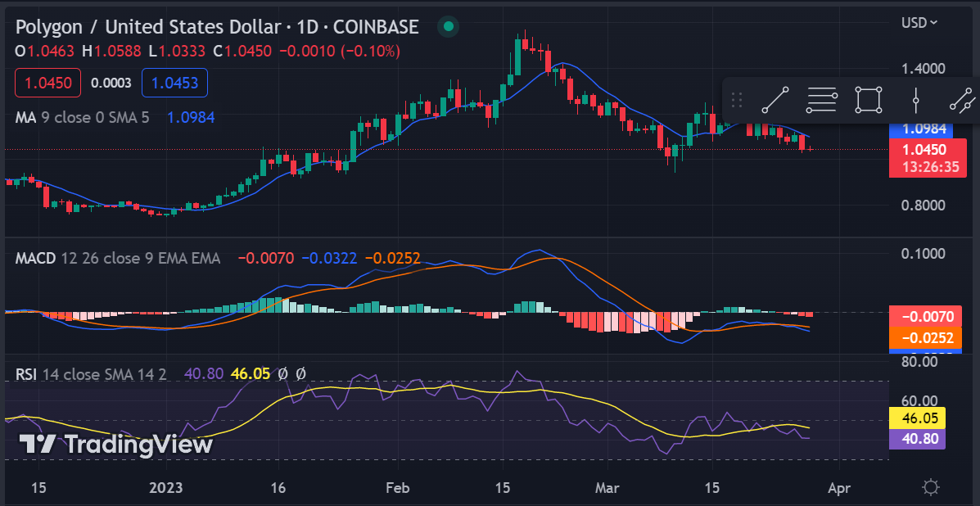This screenshot has width=980, height=506.
Task: Open chart settings gear icon
Action: click(x=931, y=487)
